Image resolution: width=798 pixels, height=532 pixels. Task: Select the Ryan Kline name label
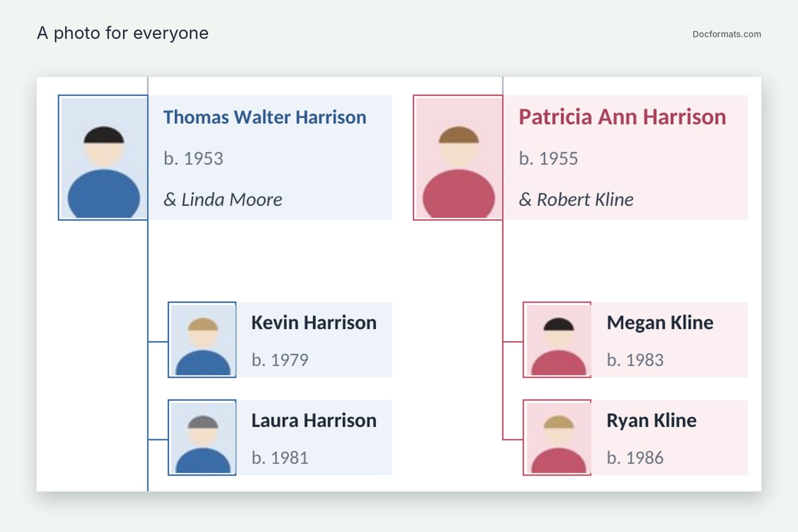pyautogui.click(x=651, y=421)
